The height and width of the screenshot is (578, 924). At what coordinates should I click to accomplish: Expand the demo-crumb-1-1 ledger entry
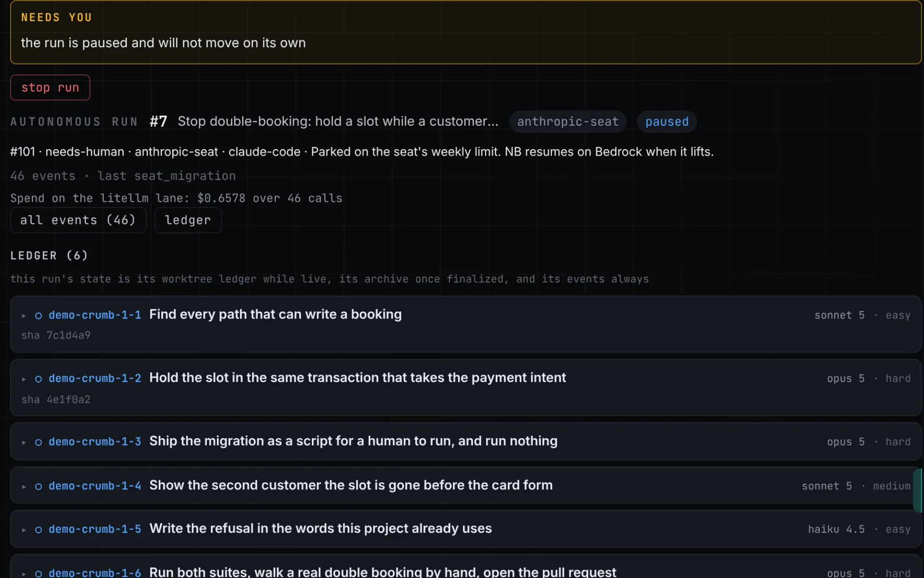coord(24,316)
